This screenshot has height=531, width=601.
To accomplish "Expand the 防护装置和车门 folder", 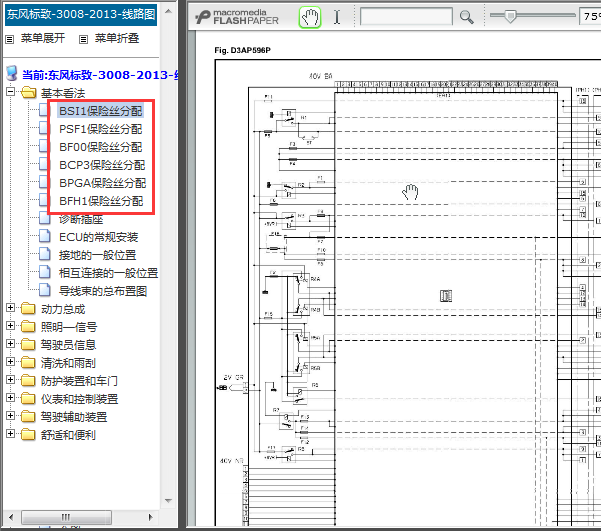I will coord(10,380).
